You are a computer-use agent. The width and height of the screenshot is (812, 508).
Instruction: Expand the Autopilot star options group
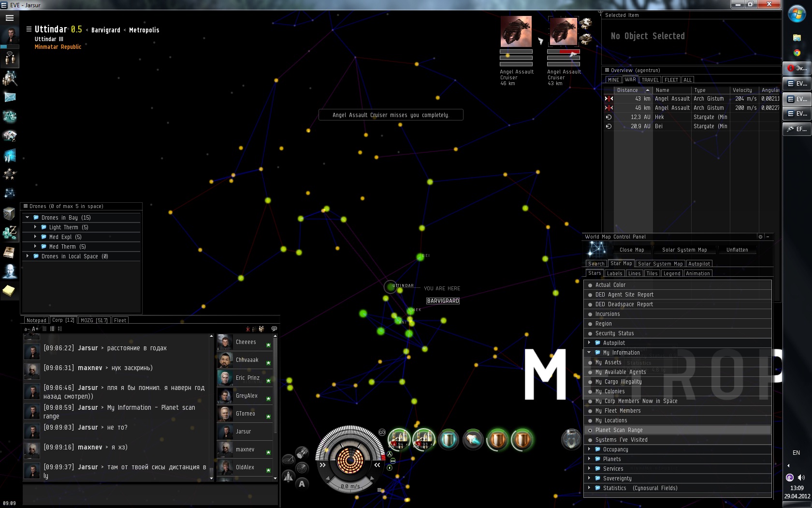tap(589, 343)
